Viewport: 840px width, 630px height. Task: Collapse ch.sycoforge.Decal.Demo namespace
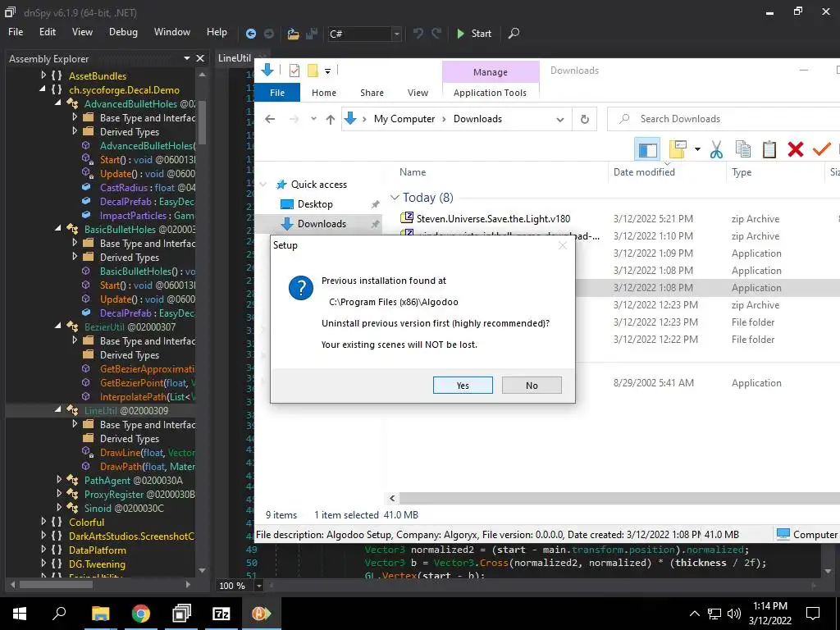tap(43, 89)
